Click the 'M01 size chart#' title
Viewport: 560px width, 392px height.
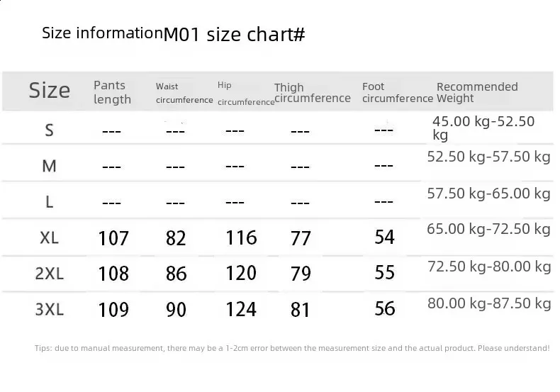(x=234, y=35)
